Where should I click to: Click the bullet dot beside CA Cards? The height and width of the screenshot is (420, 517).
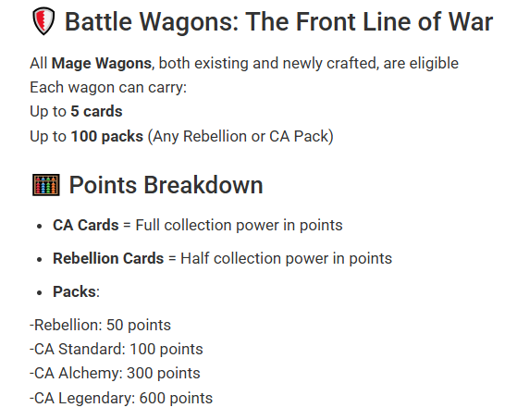(x=40, y=227)
